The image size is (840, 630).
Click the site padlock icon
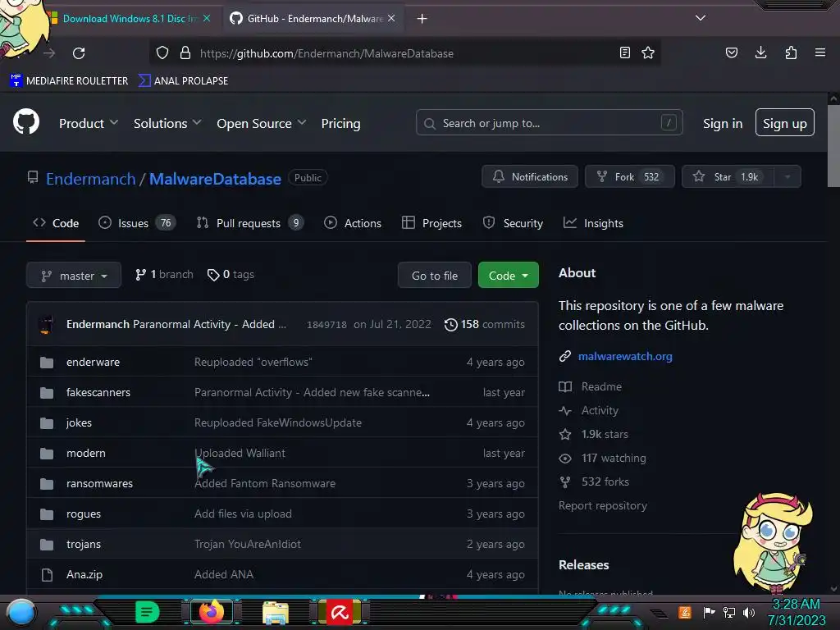point(185,52)
